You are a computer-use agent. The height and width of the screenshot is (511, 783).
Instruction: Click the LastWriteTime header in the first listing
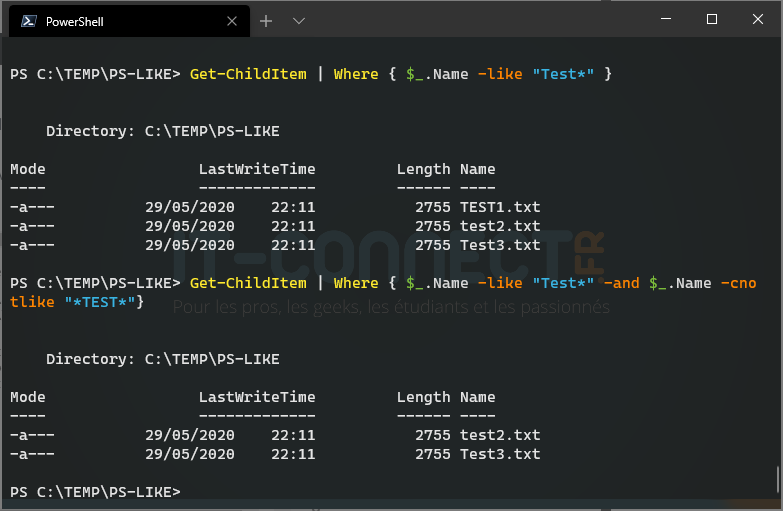click(x=257, y=169)
